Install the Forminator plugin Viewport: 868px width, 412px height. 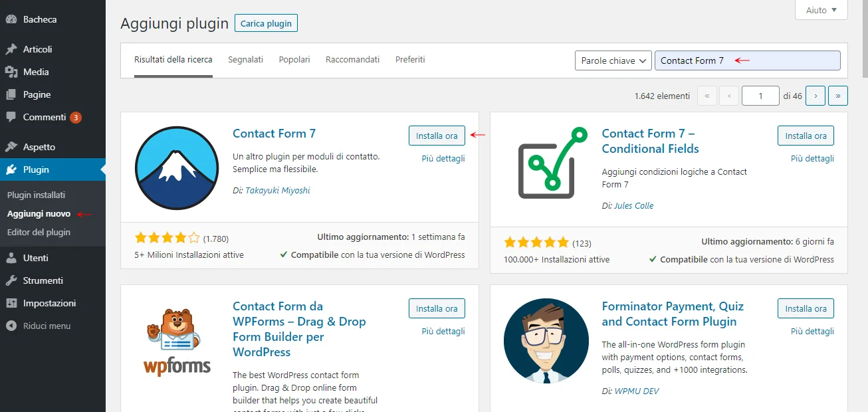(x=806, y=308)
